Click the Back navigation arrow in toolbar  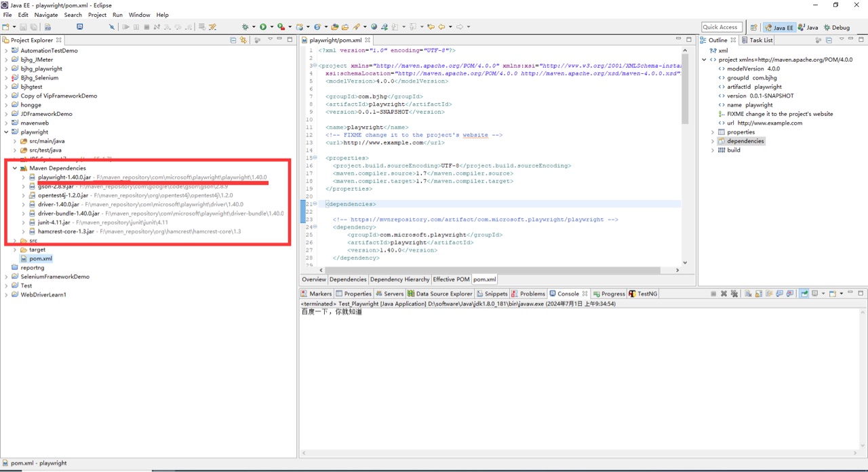(x=441, y=27)
